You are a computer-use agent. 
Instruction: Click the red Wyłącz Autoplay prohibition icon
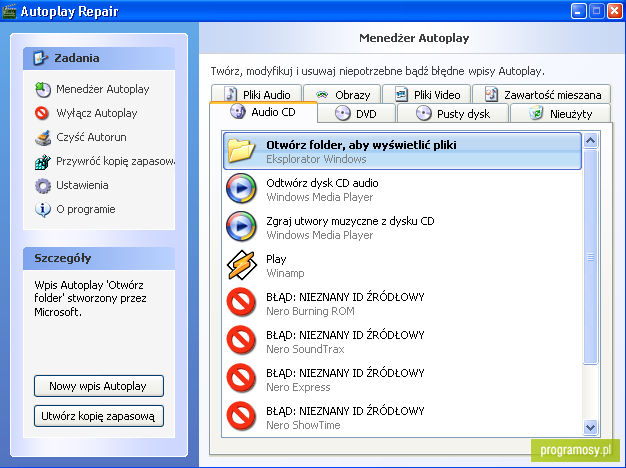click(x=42, y=113)
